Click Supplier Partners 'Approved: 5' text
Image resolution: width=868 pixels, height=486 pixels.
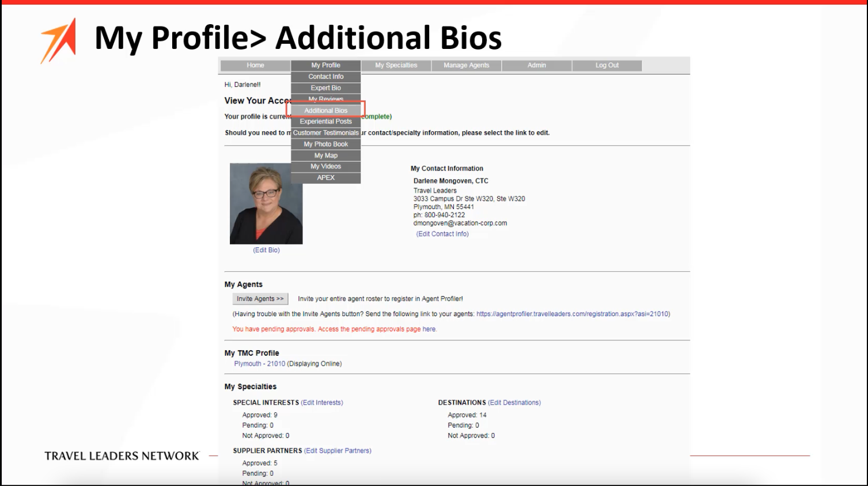[x=260, y=464]
